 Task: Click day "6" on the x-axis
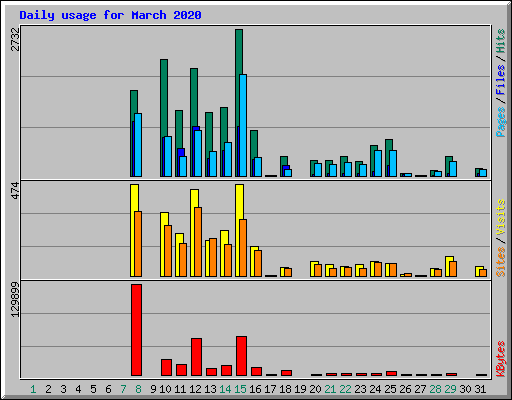[x=109, y=389]
